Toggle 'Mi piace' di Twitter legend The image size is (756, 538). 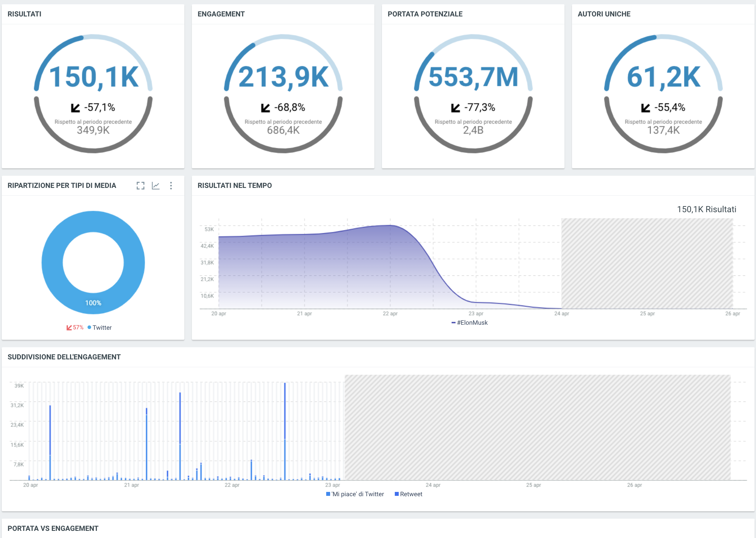(x=355, y=494)
